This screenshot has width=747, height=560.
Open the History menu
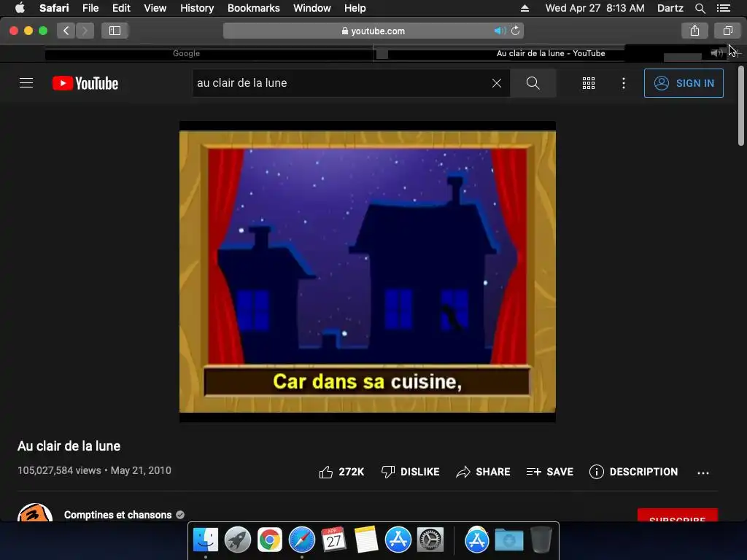(x=197, y=8)
